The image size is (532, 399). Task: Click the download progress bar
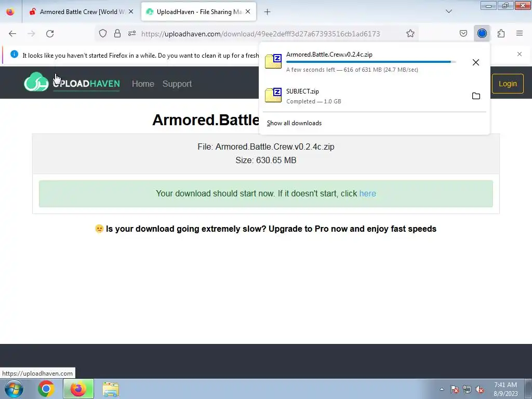tap(371, 62)
